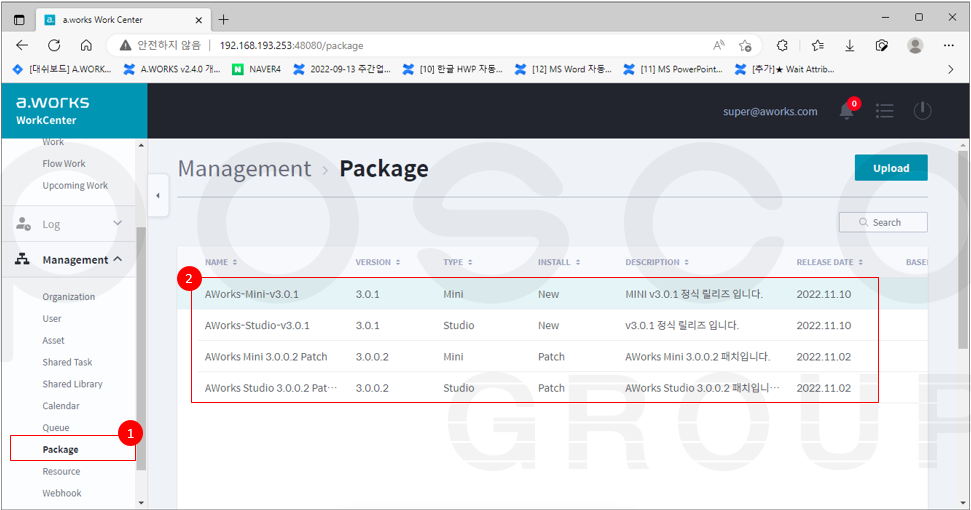Open the A.WORKS v2.4.0 bookmark
The image size is (971, 510).
point(172,69)
